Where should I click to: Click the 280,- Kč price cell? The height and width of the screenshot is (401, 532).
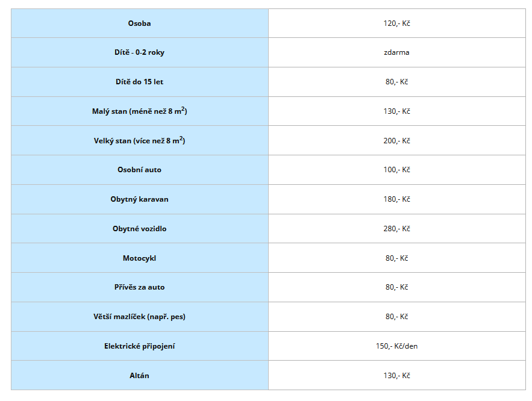[396, 229]
